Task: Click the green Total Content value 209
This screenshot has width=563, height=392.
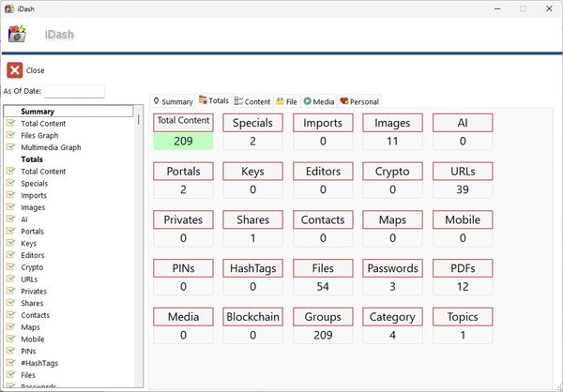Action: [x=184, y=141]
